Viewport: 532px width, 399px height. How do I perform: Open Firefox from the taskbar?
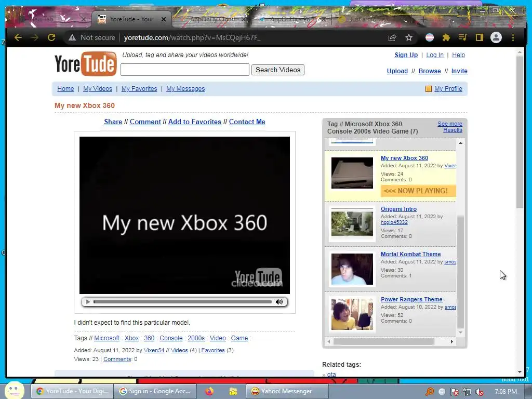pyautogui.click(x=209, y=391)
